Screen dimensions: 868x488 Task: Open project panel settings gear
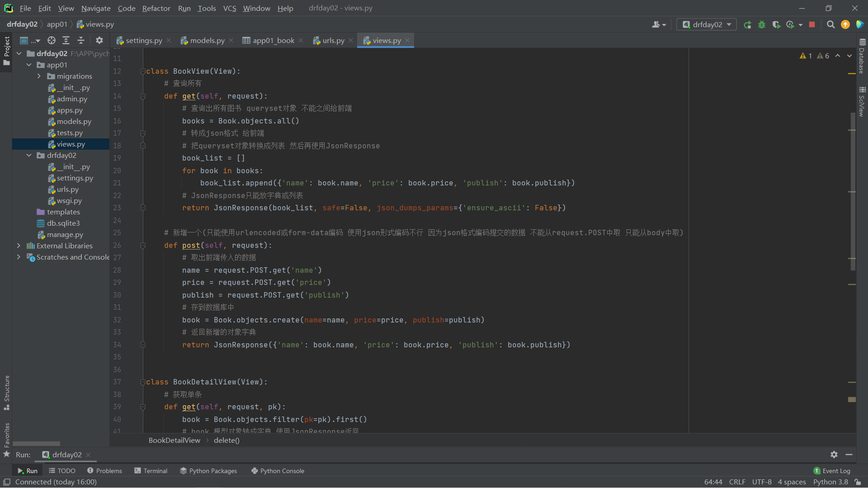tap(99, 41)
